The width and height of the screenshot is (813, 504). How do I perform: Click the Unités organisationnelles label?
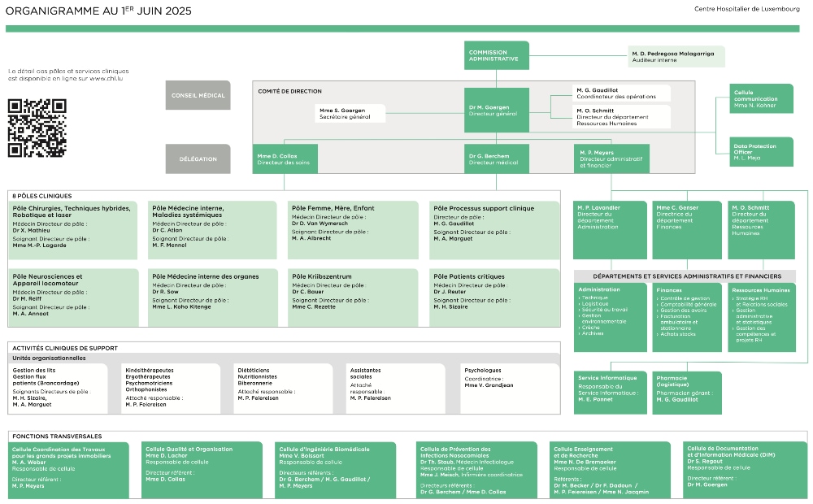pos(50,358)
